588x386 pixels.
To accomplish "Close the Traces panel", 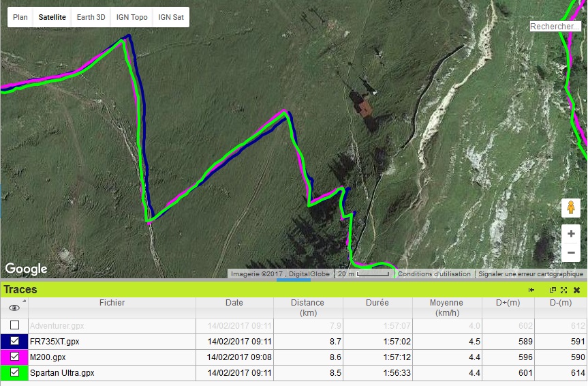I will click(576, 290).
